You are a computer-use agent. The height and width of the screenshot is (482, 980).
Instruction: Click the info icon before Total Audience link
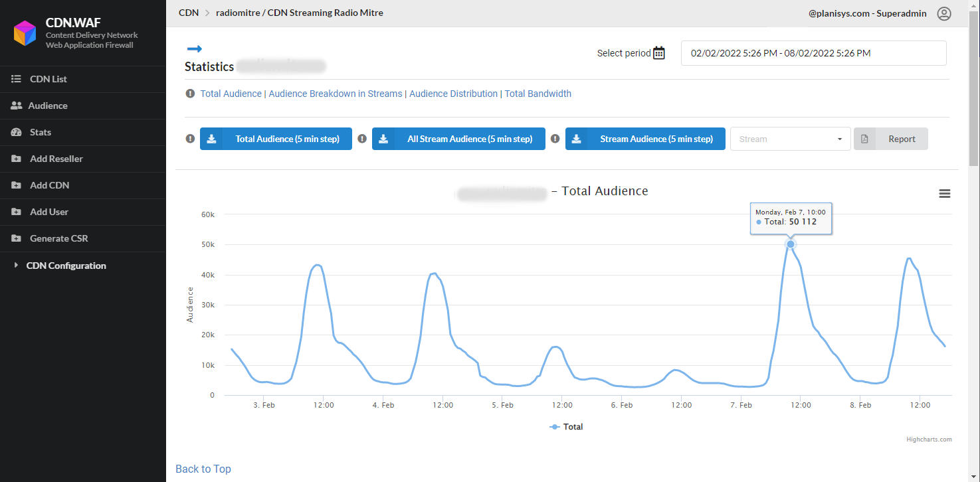point(191,94)
